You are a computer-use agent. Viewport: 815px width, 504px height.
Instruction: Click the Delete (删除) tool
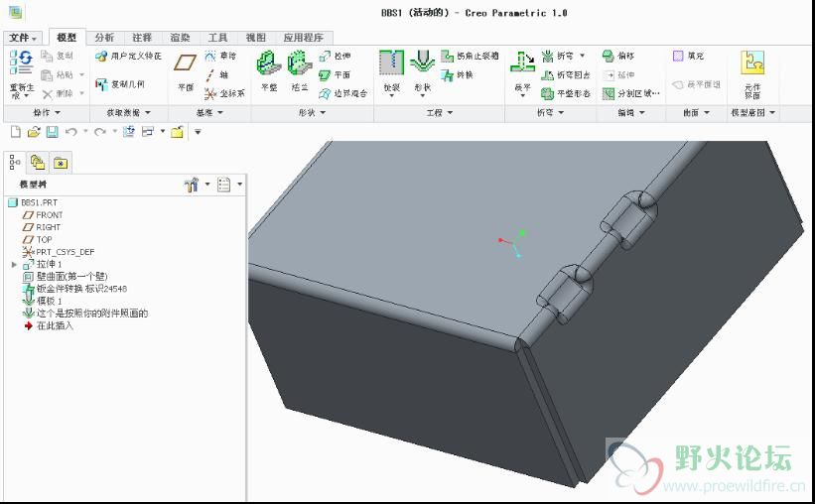click(x=58, y=93)
